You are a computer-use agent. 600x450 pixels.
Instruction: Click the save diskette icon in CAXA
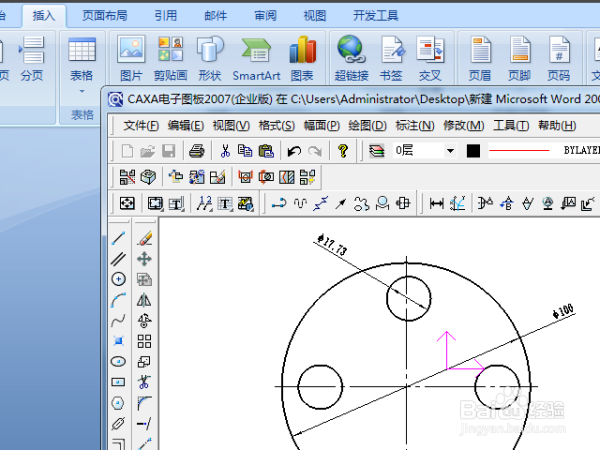[168, 151]
